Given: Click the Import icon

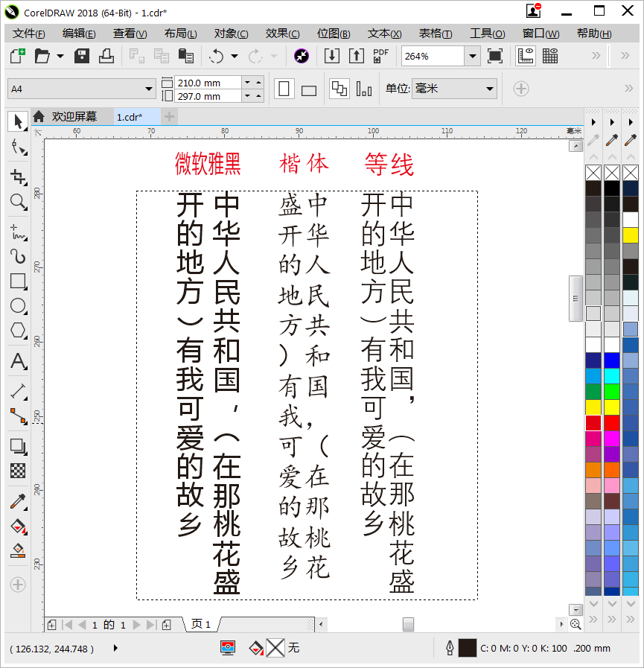Looking at the screenshot, I should [332, 56].
